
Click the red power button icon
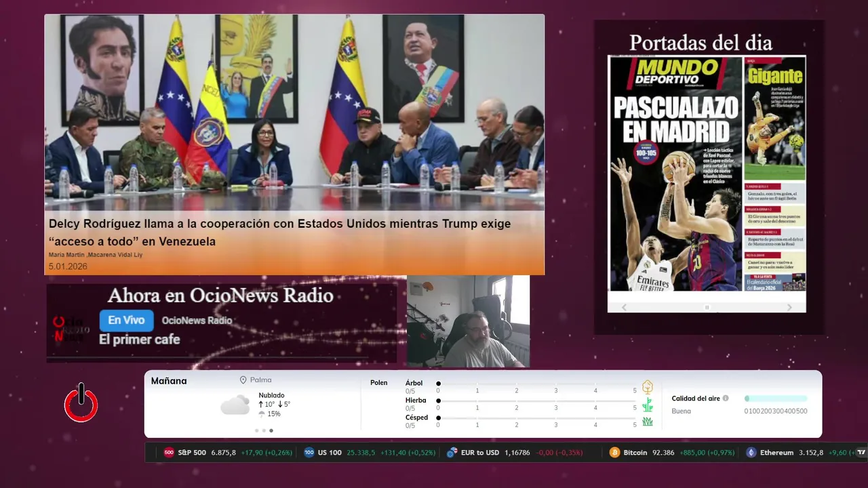click(x=81, y=403)
